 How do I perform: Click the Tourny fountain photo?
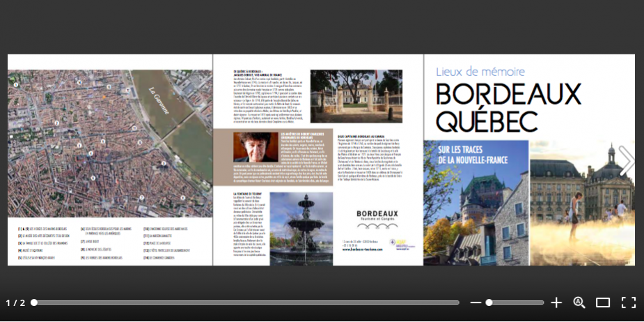[301, 228]
